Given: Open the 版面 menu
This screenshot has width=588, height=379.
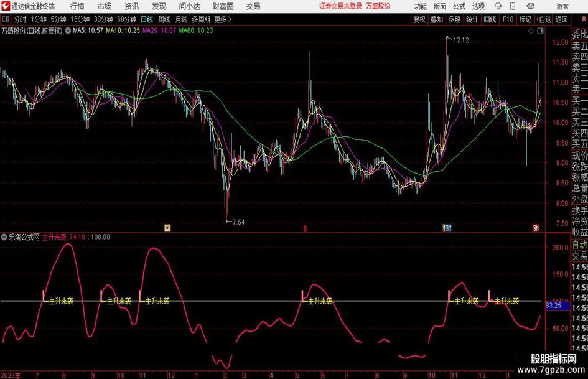Looking at the screenshot, I should (439, 6).
